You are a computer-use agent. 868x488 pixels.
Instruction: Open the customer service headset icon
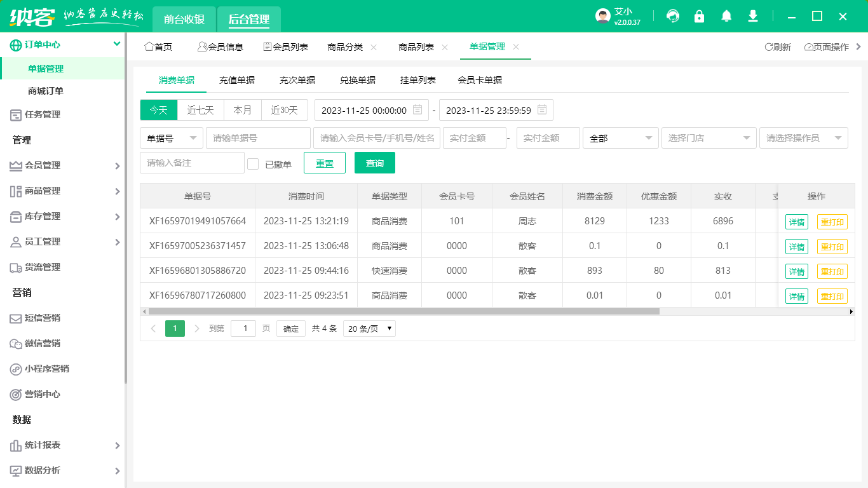[672, 16]
